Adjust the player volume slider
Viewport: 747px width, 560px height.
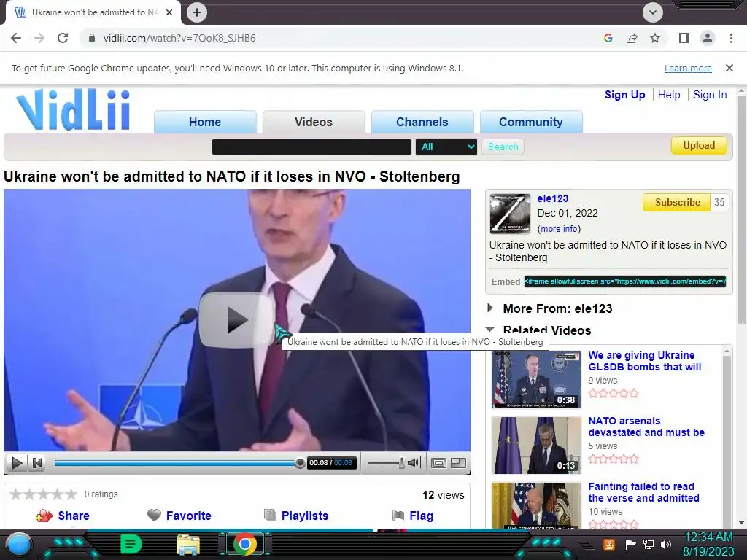click(x=386, y=462)
